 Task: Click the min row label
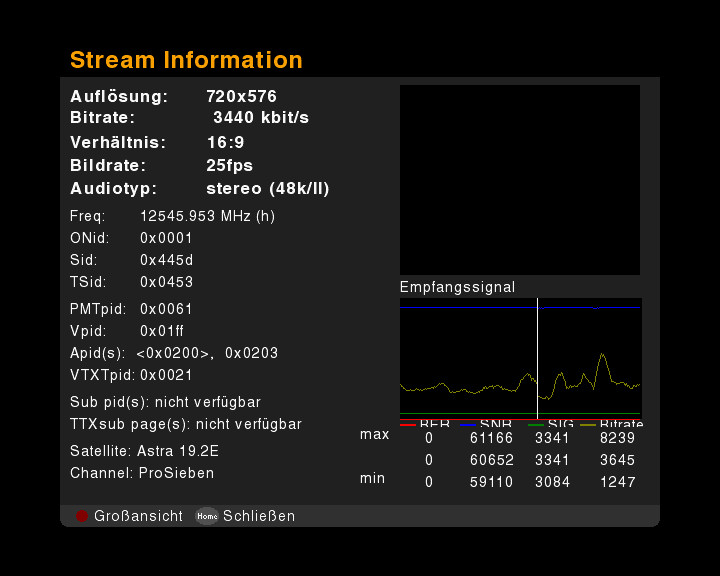(372, 478)
